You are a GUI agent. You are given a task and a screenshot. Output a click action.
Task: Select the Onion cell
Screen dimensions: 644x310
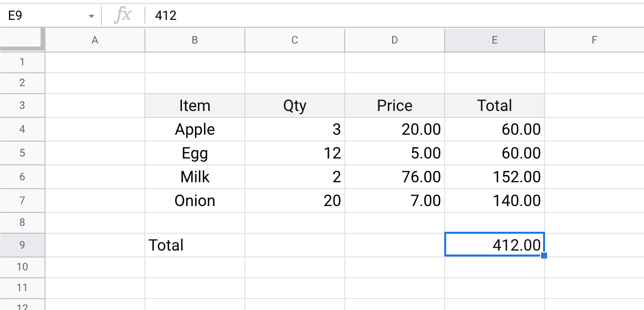click(x=195, y=201)
